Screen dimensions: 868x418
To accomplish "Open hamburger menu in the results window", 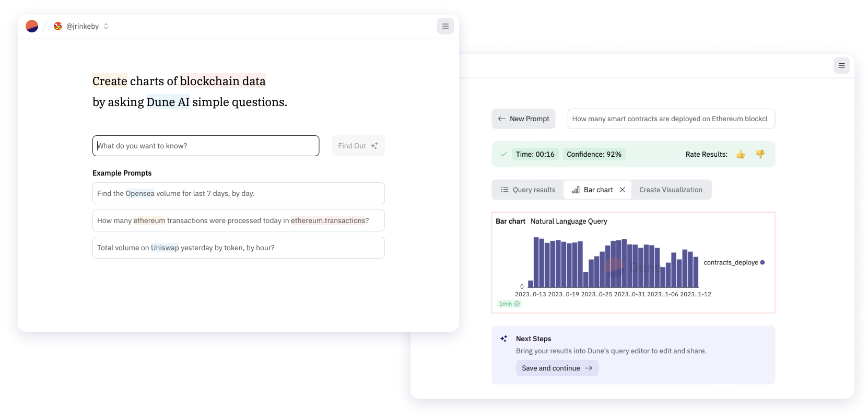I will point(841,65).
